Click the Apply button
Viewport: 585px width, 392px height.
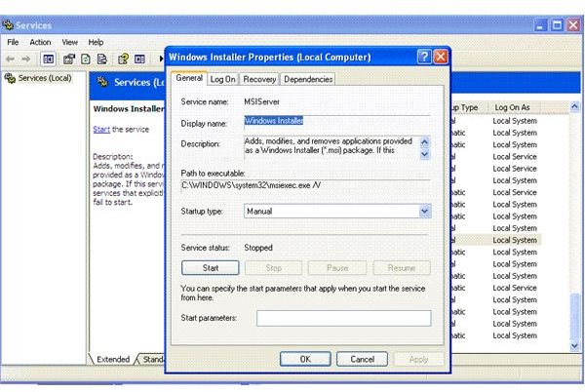418,359
